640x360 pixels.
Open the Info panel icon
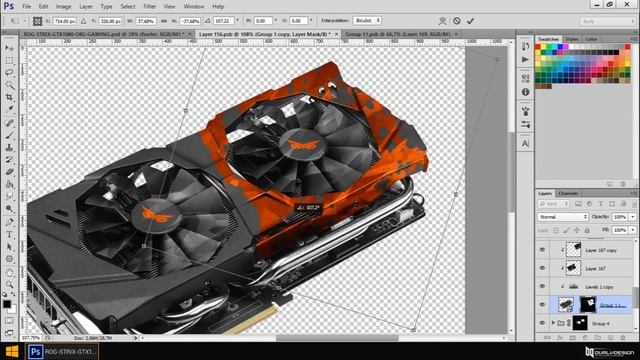pos(525,92)
